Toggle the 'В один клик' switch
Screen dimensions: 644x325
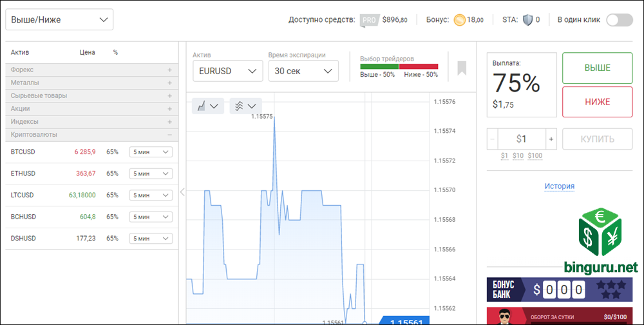620,20
